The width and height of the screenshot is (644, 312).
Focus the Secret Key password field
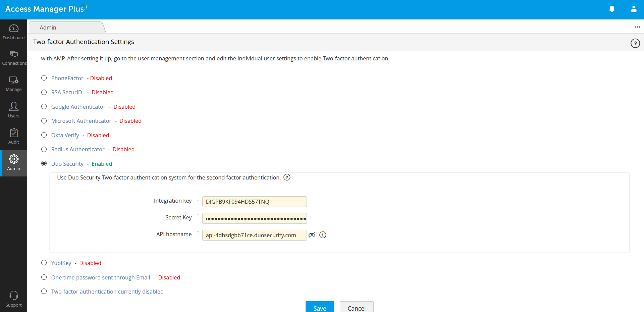[254, 218]
